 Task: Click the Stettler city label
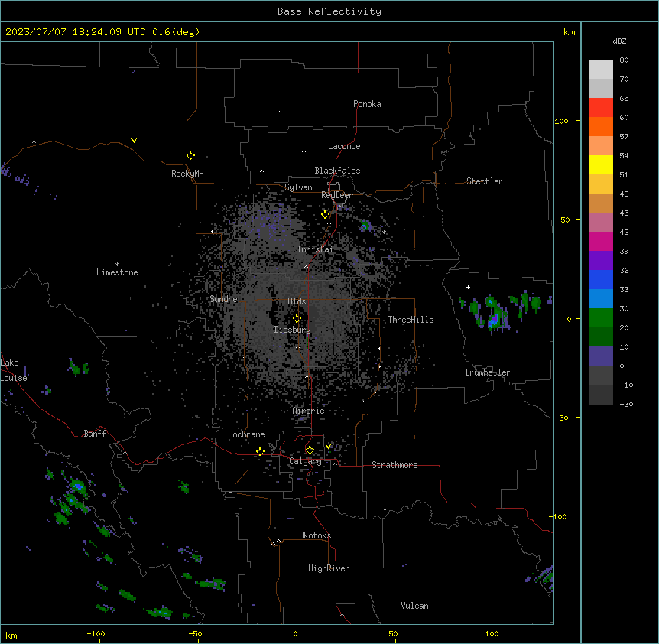pyautogui.click(x=485, y=181)
